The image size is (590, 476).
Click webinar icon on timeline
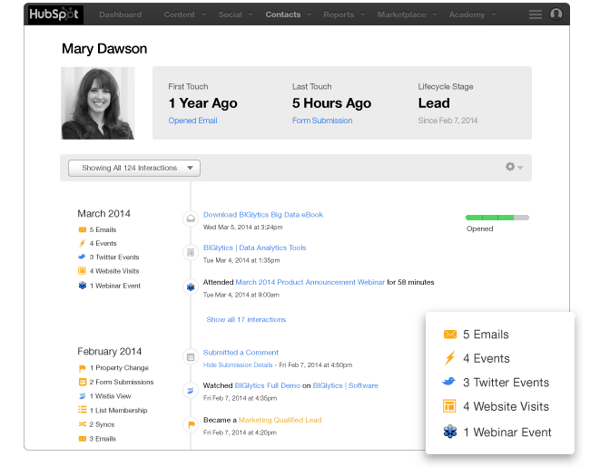point(191,287)
